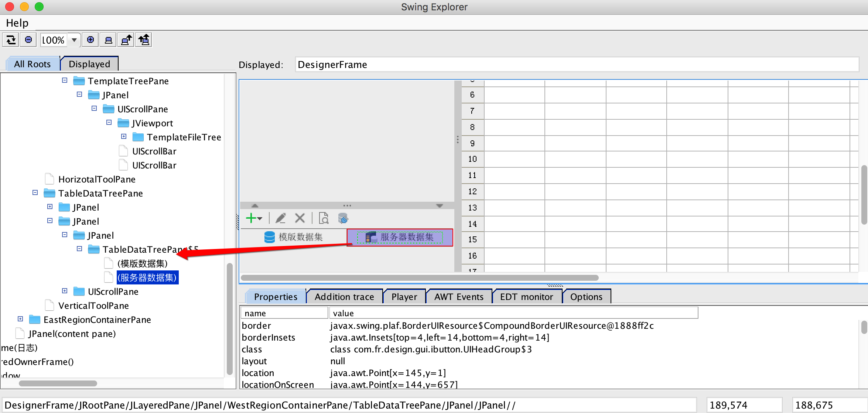Click the zoom out minus icon
This screenshot has height=413, width=868.
28,40
